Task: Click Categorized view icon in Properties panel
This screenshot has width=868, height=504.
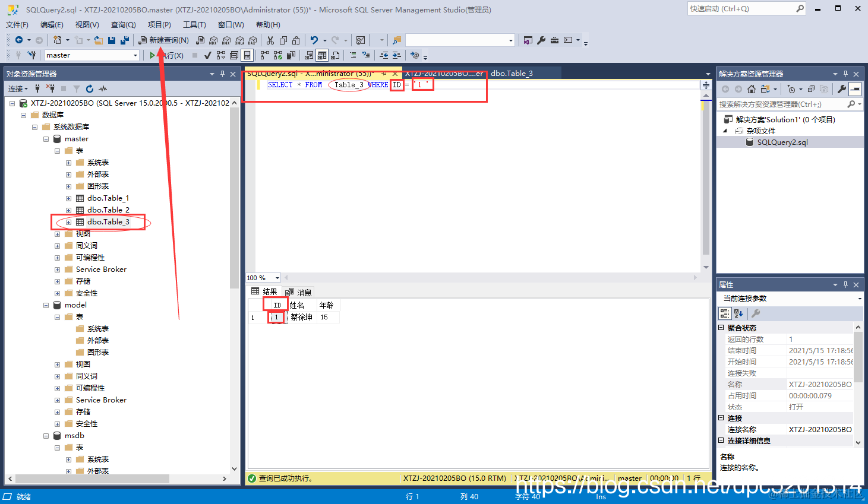Action: point(725,313)
